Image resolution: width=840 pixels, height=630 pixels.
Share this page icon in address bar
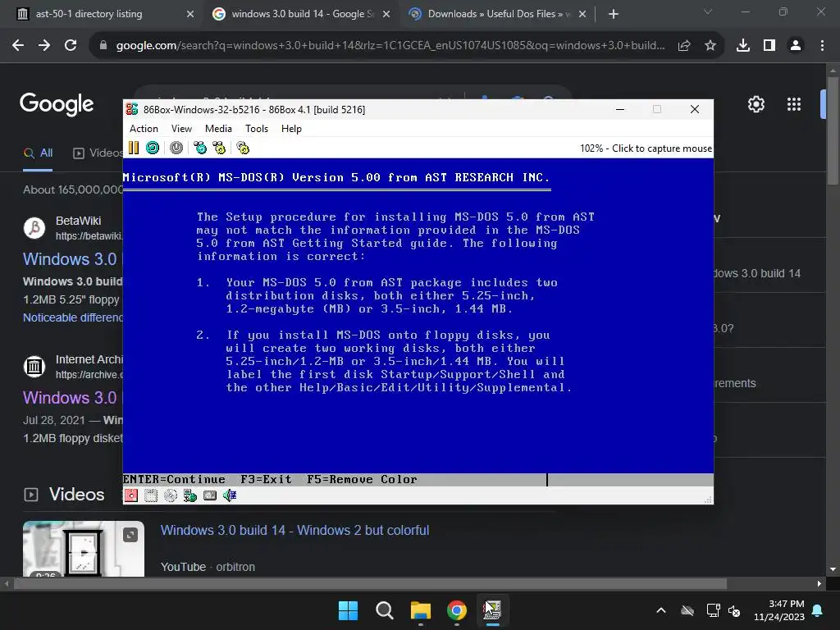pos(684,46)
